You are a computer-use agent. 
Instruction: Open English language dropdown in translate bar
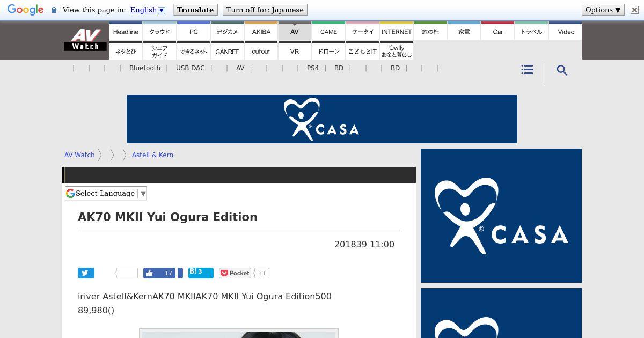pos(148,10)
